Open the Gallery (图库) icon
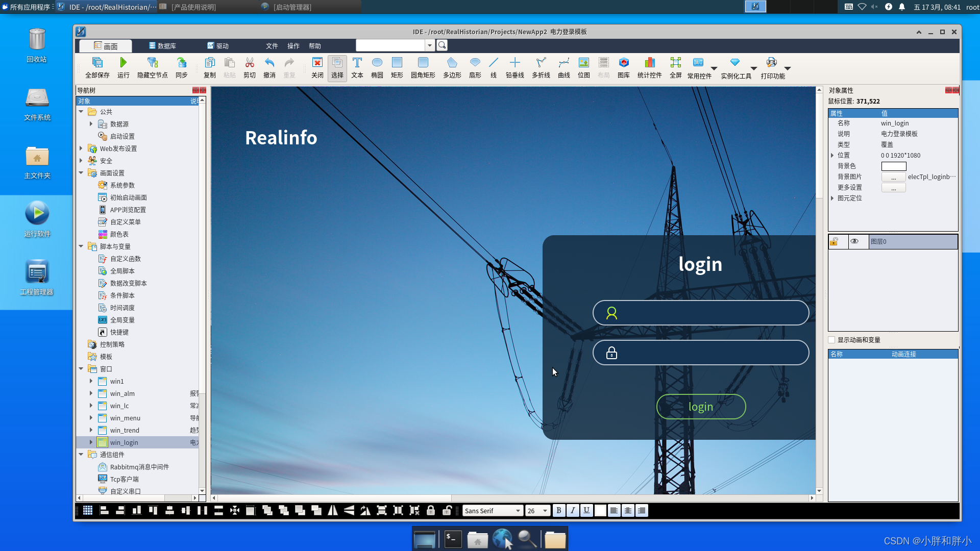 pos(623,67)
